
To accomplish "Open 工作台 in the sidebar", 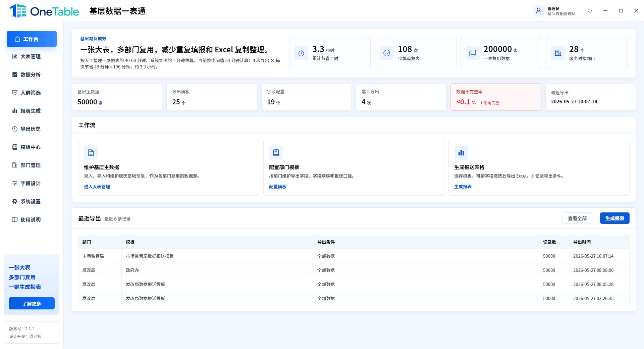I will [x=32, y=39].
